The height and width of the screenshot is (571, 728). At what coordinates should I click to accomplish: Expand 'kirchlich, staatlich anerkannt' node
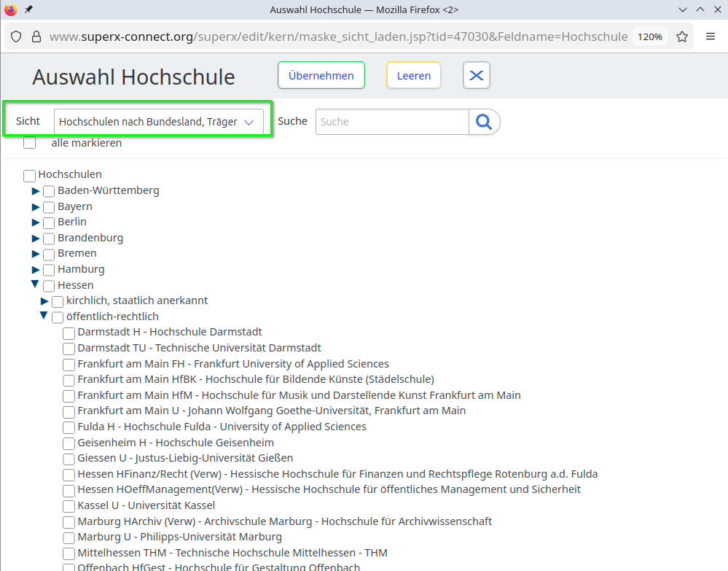pyautogui.click(x=44, y=301)
